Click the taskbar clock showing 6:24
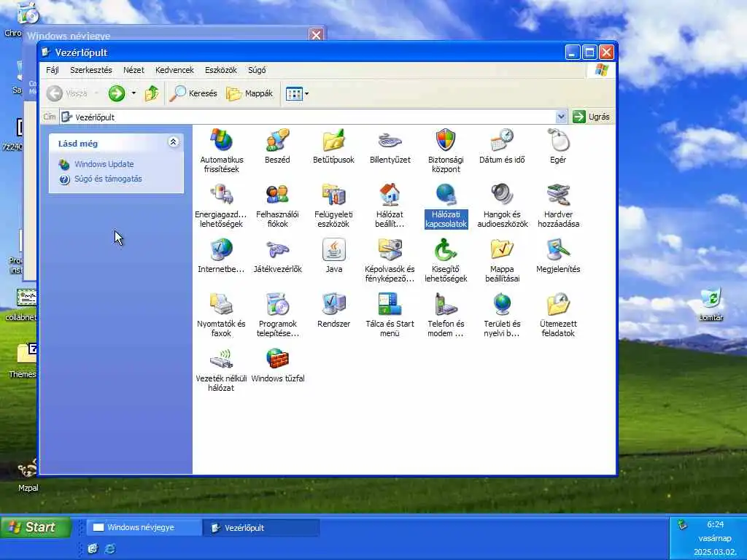Viewport: 747px width, 560px height. click(715, 524)
